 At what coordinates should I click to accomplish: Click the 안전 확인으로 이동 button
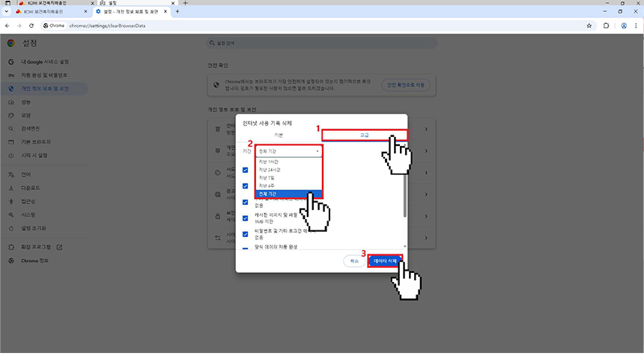point(406,85)
